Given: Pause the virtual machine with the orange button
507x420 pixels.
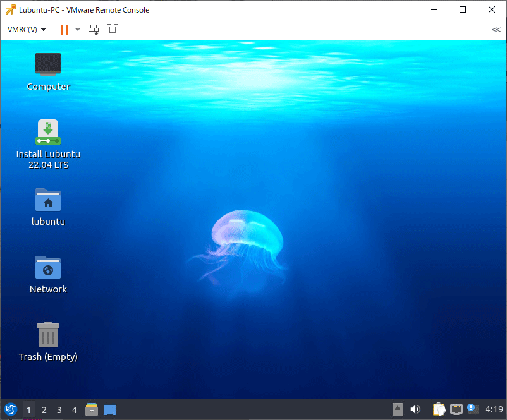Looking at the screenshot, I should click(x=64, y=30).
